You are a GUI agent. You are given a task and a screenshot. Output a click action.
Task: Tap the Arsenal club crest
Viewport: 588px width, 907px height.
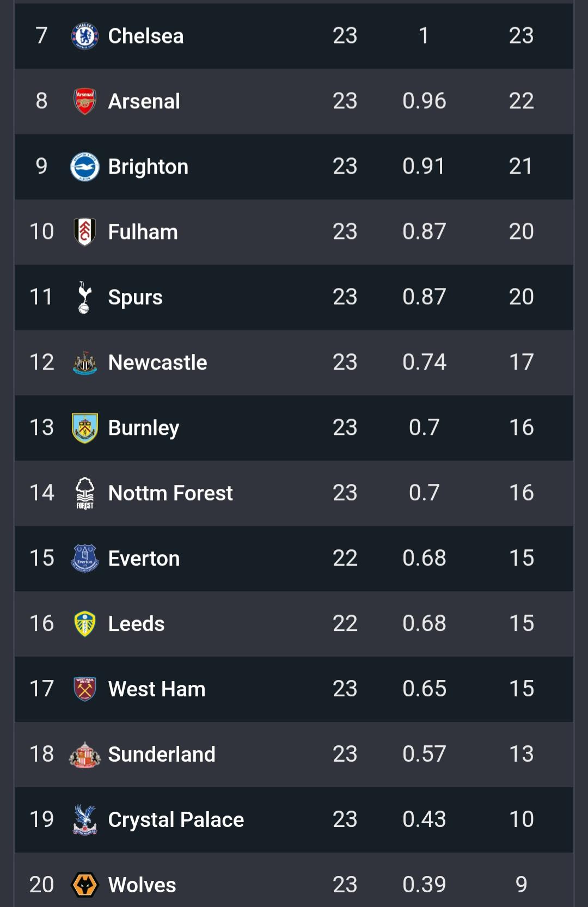pos(85,101)
